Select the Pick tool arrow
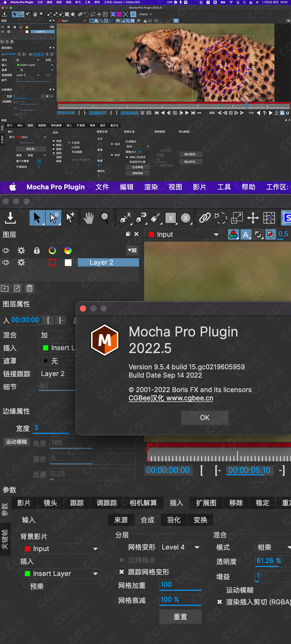This screenshot has height=644, width=291. point(37,218)
